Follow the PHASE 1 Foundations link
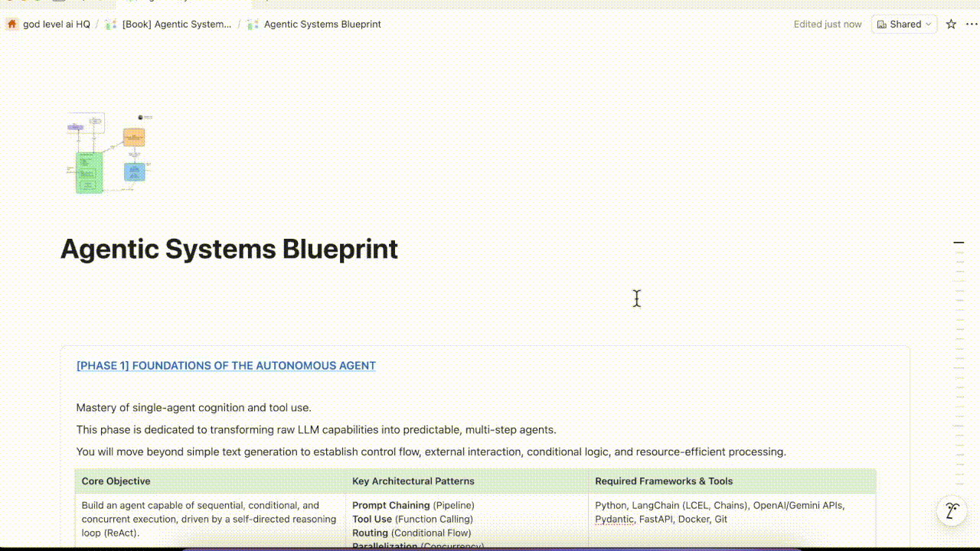Image resolution: width=980 pixels, height=551 pixels. (x=226, y=365)
